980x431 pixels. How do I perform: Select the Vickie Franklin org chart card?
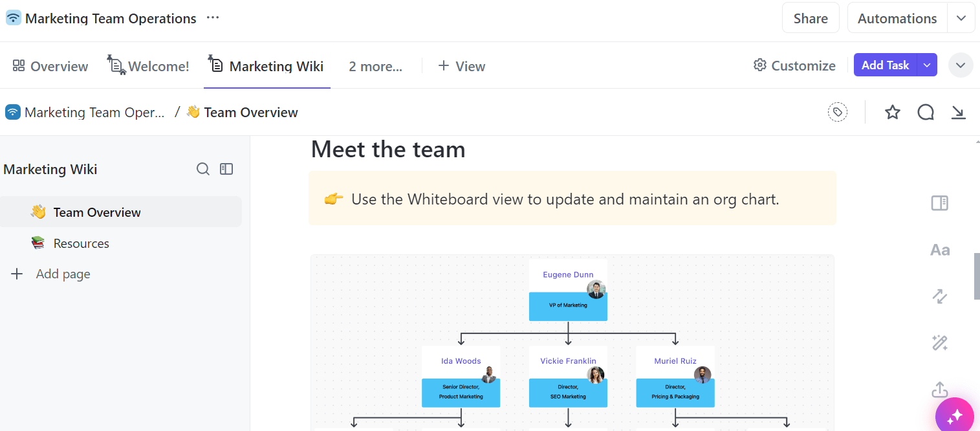pos(568,377)
